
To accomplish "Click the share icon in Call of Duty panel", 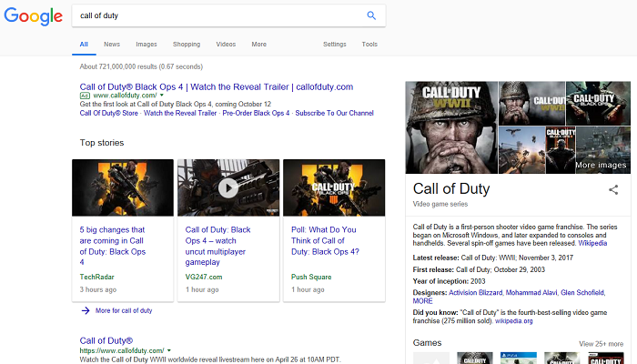I will point(613,189).
